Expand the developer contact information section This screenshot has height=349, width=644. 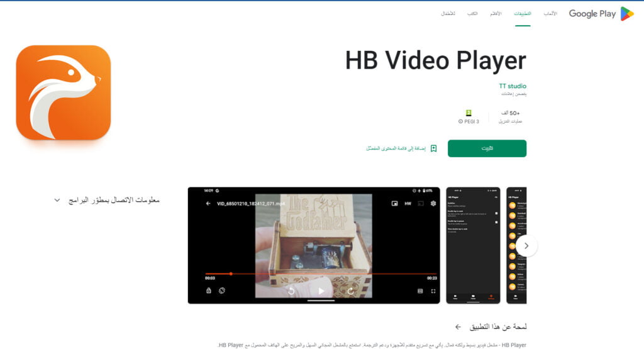57,200
